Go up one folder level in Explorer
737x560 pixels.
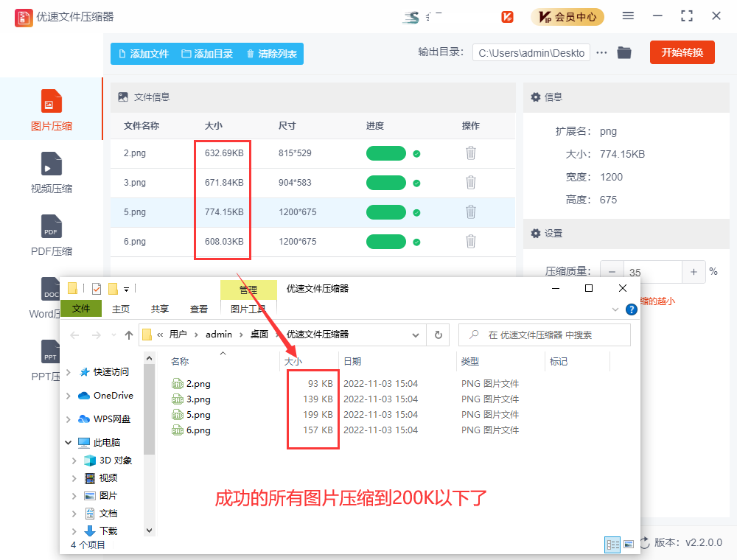[x=129, y=335]
